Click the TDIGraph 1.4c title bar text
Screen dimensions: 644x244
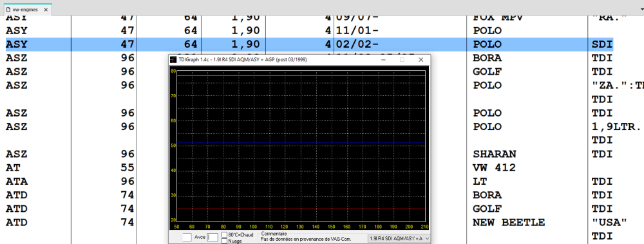pyautogui.click(x=242, y=60)
